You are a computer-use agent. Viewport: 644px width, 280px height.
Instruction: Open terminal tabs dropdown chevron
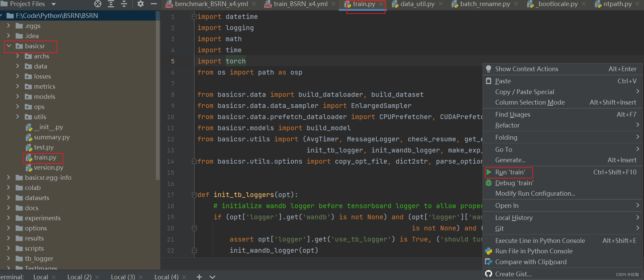212,277
